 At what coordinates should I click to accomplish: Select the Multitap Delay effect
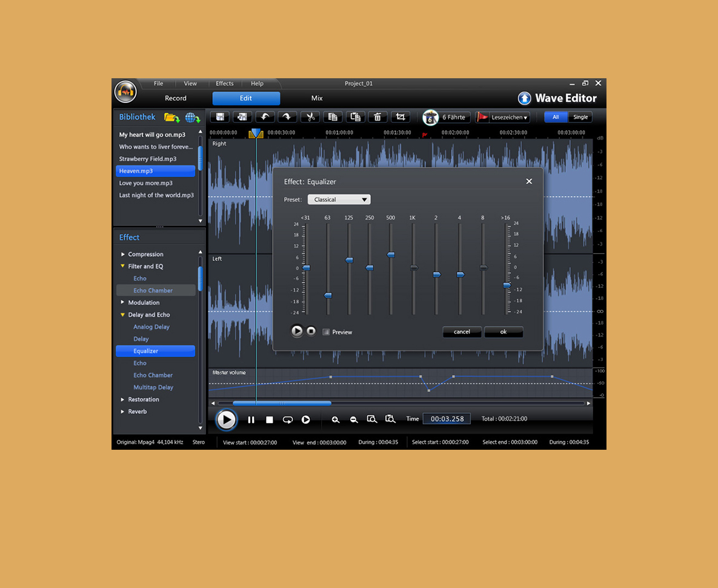point(153,387)
